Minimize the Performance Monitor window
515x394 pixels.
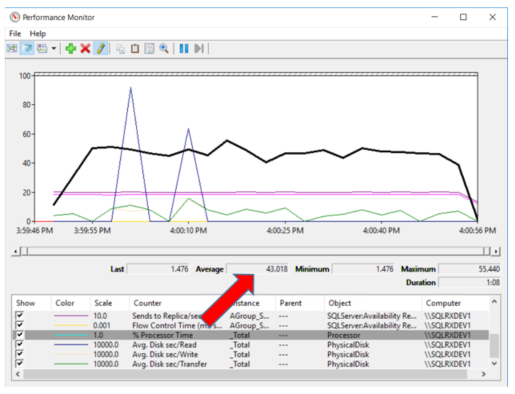[x=434, y=17]
